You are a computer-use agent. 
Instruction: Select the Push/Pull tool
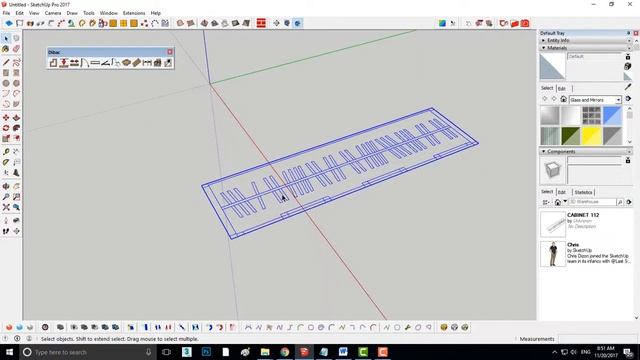[x=16, y=118]
